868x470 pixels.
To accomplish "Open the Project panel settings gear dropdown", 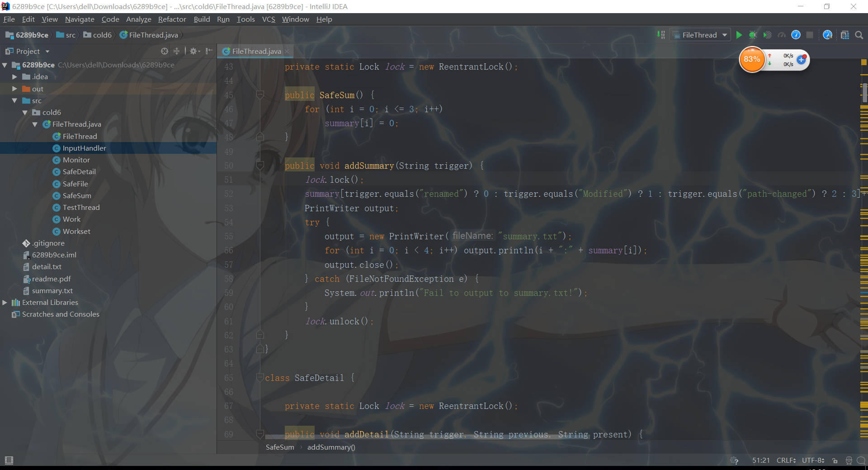I will (195, 51).
